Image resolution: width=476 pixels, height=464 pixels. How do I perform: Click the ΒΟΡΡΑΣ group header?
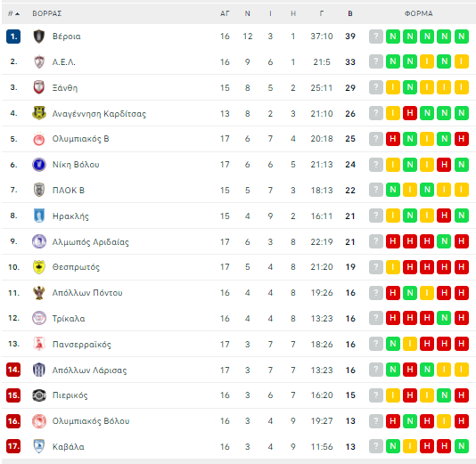click(x=47, y=13)
